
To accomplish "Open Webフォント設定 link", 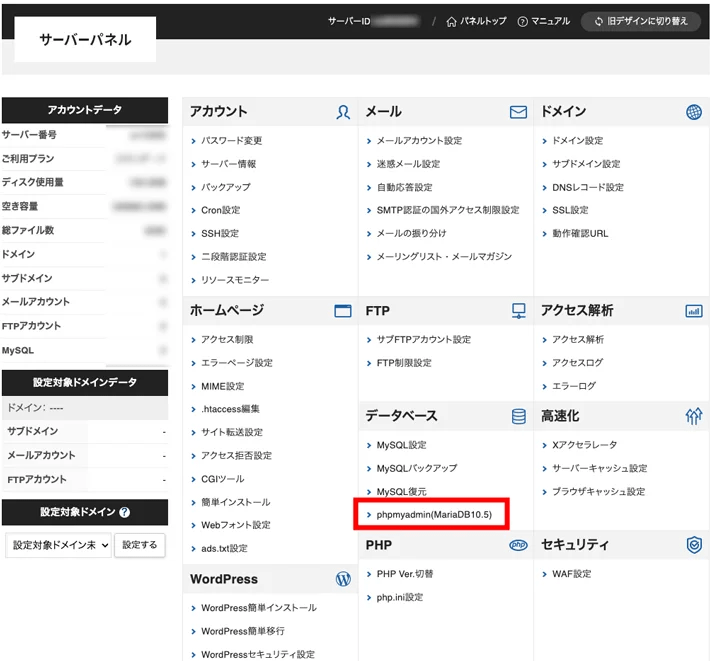I will pos(235,525).
